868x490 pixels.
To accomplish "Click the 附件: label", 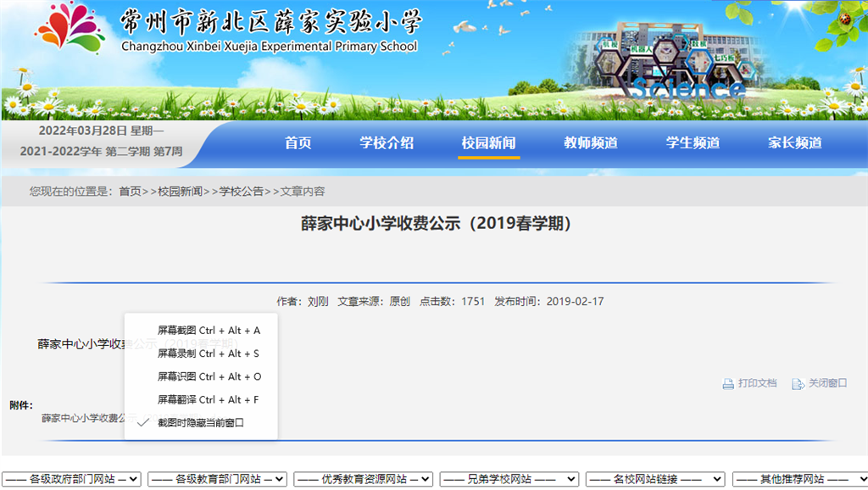I will (21, 405).
